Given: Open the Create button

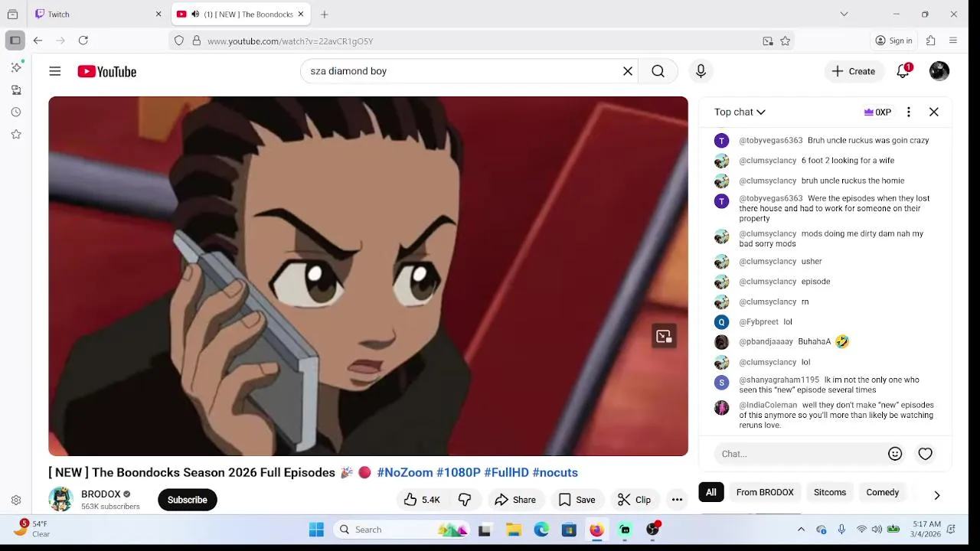Looking at the screenshot, I should [854, 71].
